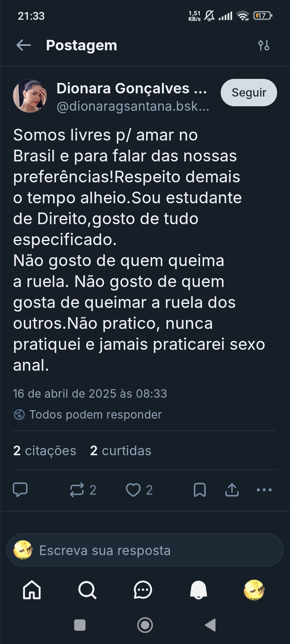Tap the reply speech bubble icon

coord(20,490)
